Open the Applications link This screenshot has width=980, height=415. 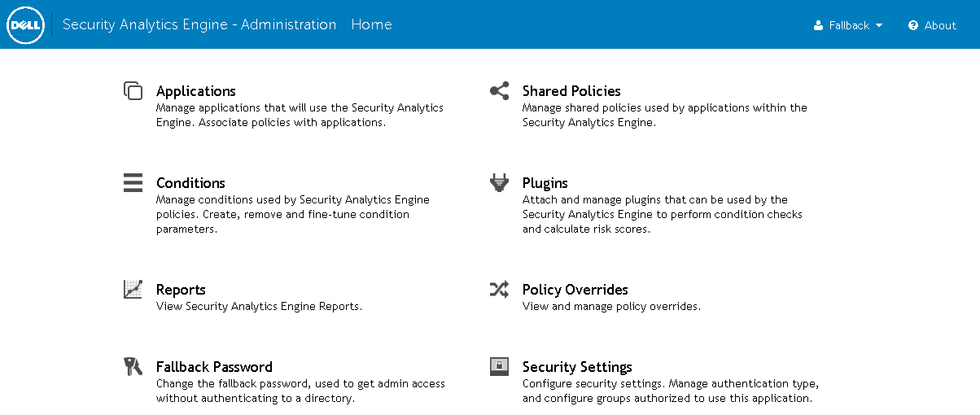coord(196,91)
